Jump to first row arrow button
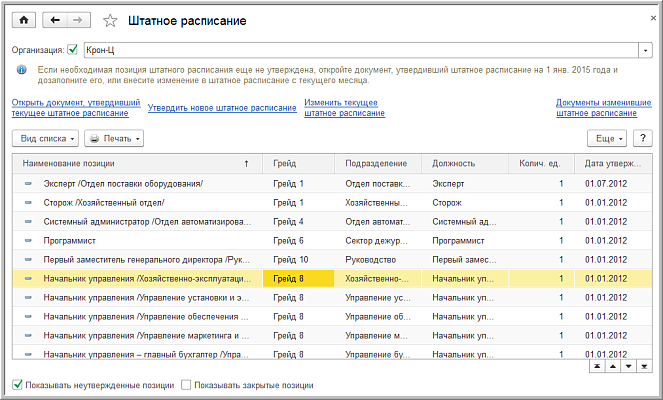 596,367
